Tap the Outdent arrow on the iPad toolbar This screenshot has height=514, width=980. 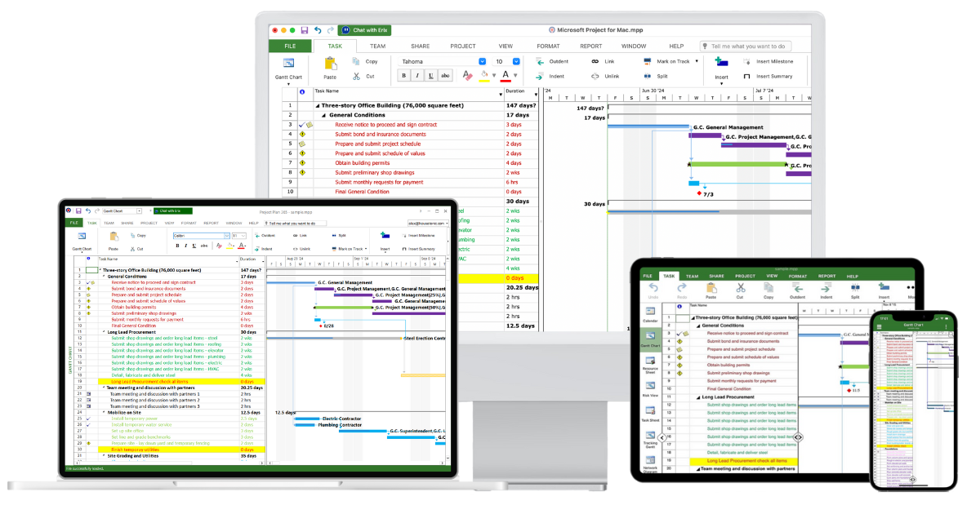798,287
